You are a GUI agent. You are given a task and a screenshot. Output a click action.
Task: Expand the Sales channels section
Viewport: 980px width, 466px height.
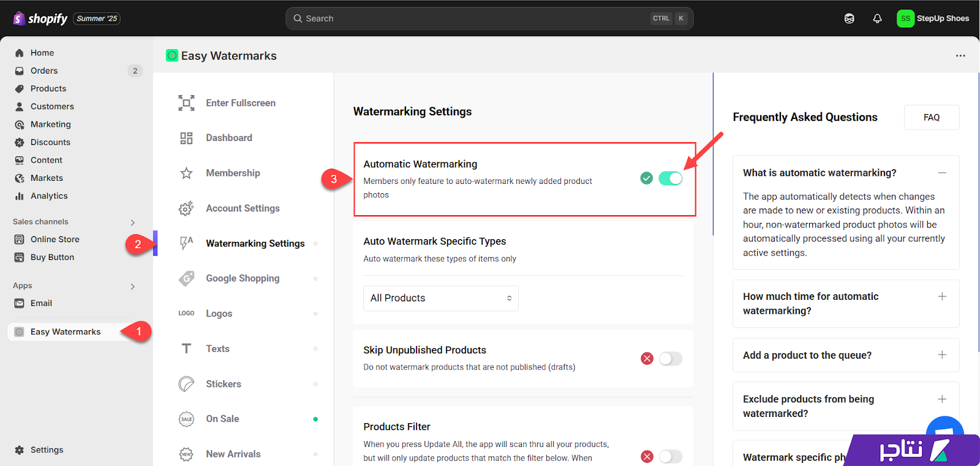coord(133,223)
